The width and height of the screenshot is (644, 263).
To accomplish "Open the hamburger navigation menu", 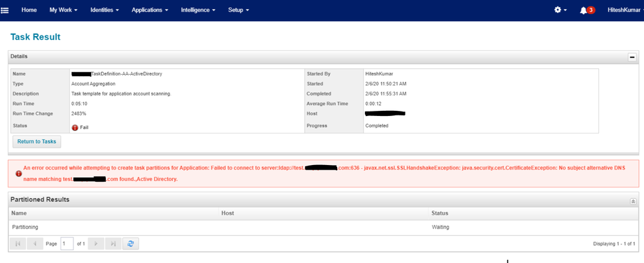I will point(5,10).
